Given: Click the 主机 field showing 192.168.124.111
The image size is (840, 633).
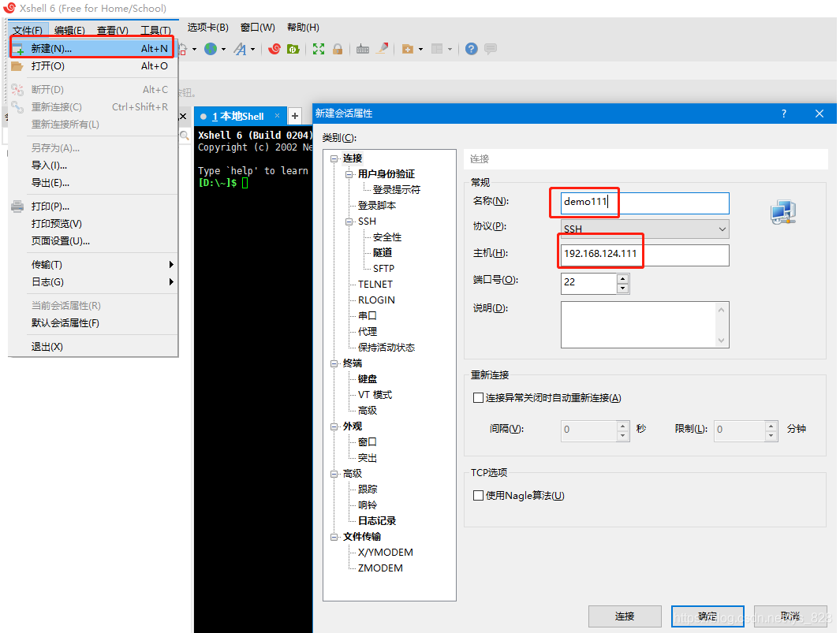Looking at the screenshot, I should click(x=645, y=255).
